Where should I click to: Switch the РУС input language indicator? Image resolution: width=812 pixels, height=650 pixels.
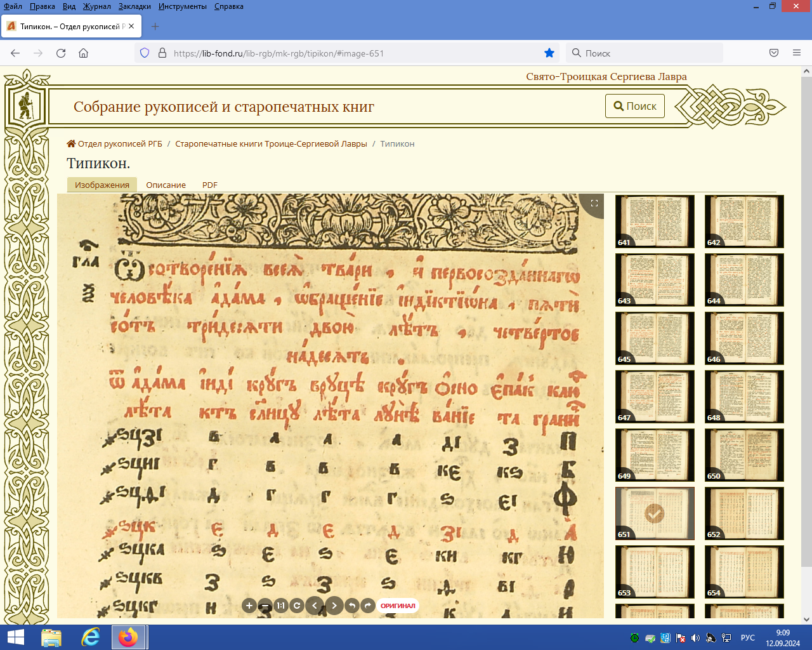(x=748, y=638)
